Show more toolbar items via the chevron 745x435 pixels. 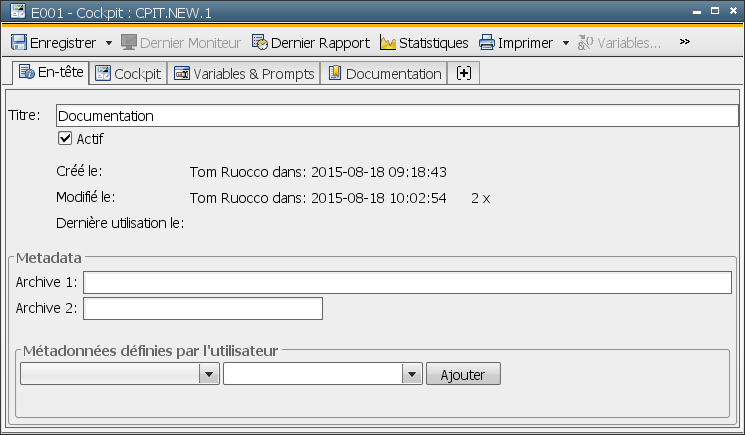tap(685, 42)
